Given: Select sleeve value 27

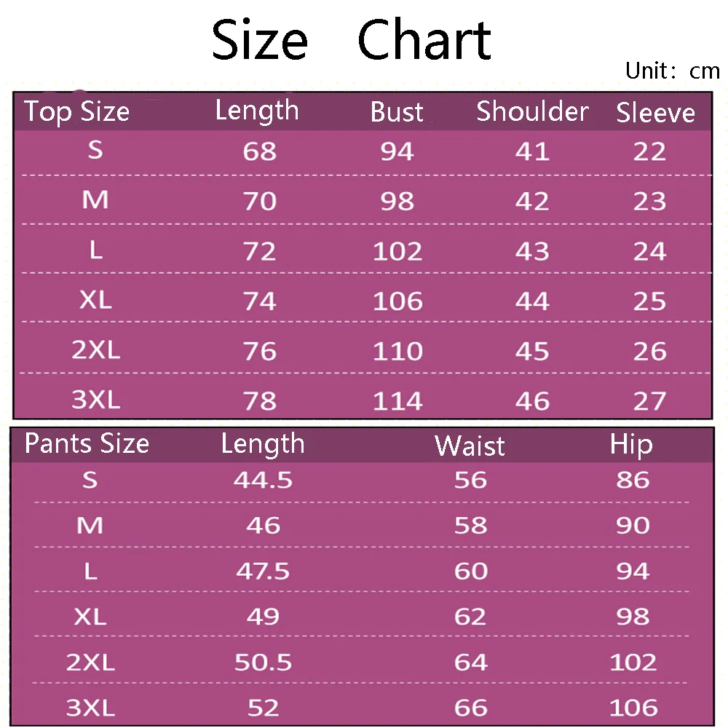Looking at the screenshot, I should 650,402.
